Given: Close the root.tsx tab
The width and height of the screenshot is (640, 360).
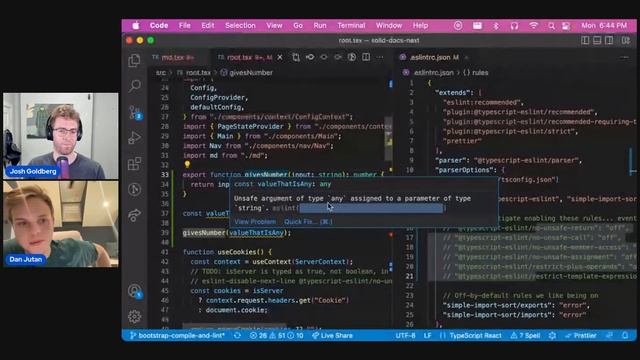Looking at the screenshot, I should click(x=280, y=58).
